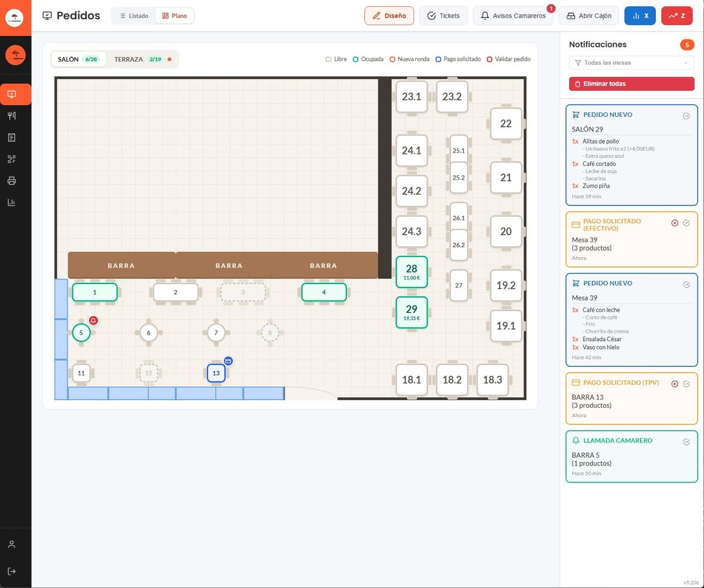704x588 pixels.
Task: Select bar table 2
Action: 175,292
